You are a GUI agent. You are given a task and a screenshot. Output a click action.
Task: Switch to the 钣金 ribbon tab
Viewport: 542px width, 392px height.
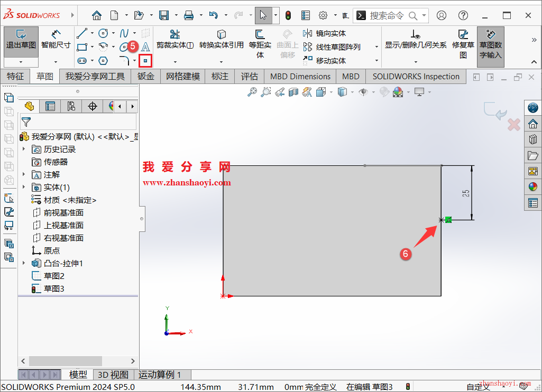[145, 76]
